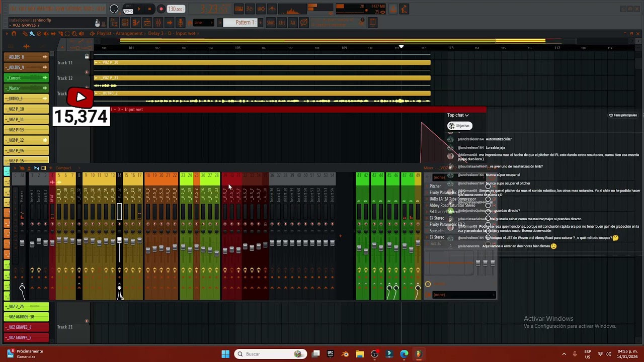
Task: Click the mouse icon beside the project name
Action: [x=98, y=23]
